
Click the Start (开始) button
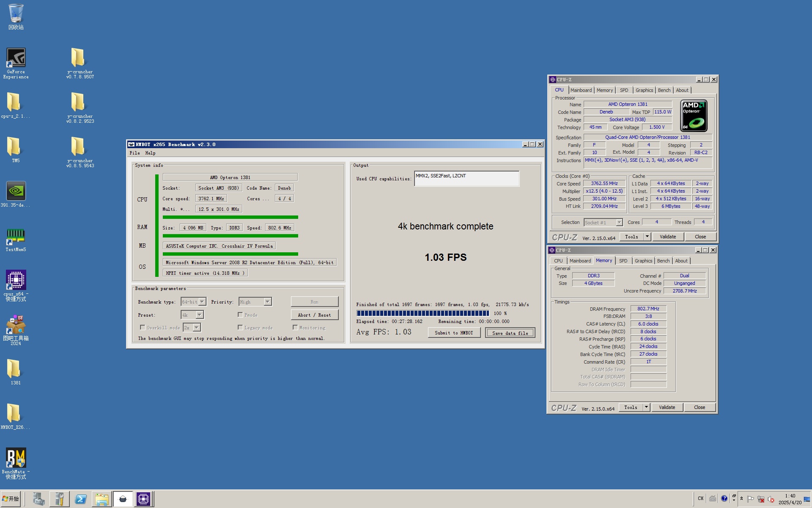[x=11, y=499]
